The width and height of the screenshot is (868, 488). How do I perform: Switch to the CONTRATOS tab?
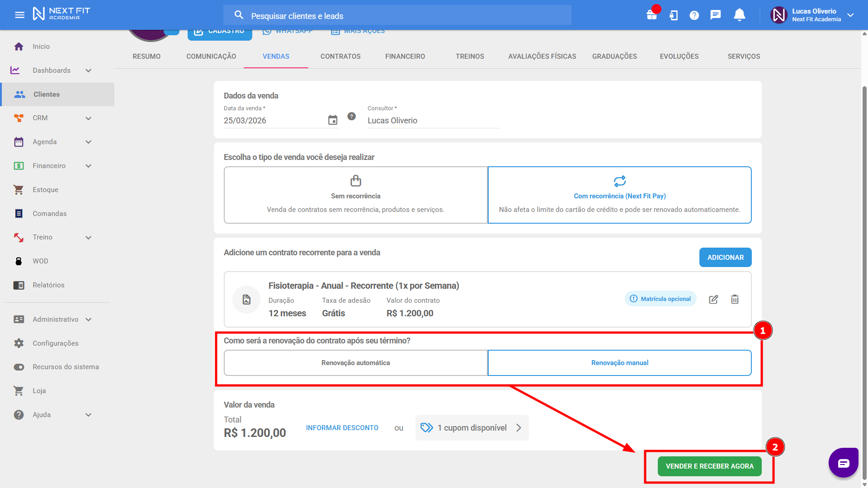340,56
